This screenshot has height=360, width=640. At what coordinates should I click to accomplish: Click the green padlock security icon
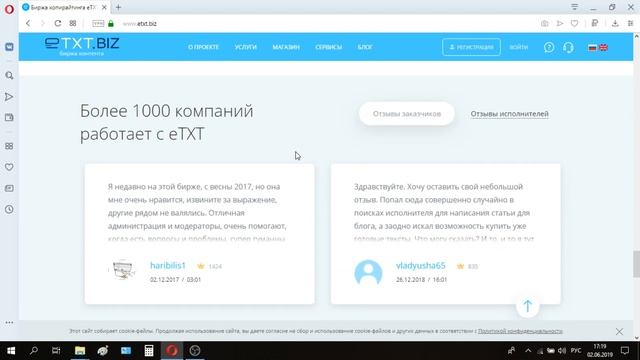pyautogui.click(x=111, y=24)
